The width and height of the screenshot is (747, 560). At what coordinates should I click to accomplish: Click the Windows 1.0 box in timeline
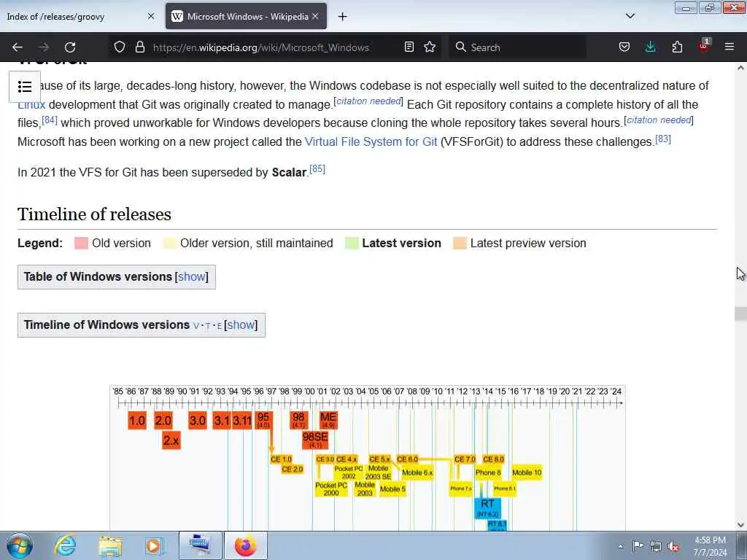pyautogui.click(x=137, y=421)
